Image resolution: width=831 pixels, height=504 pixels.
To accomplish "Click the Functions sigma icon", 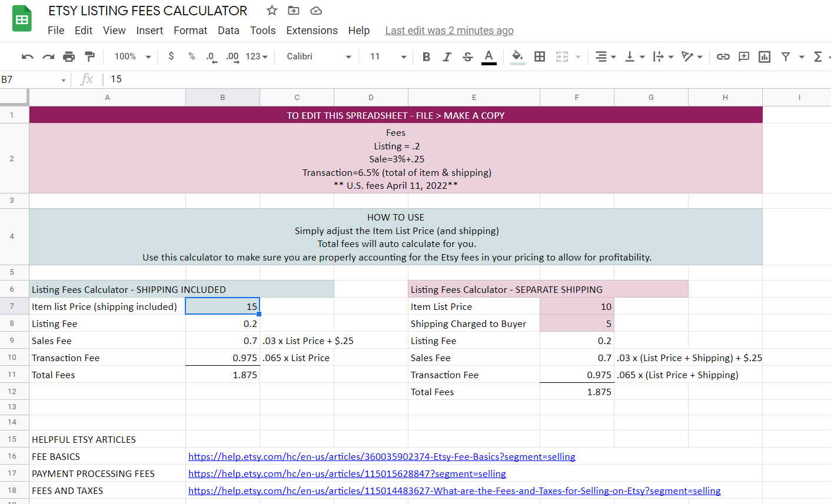I will click(x=817, y=56).
